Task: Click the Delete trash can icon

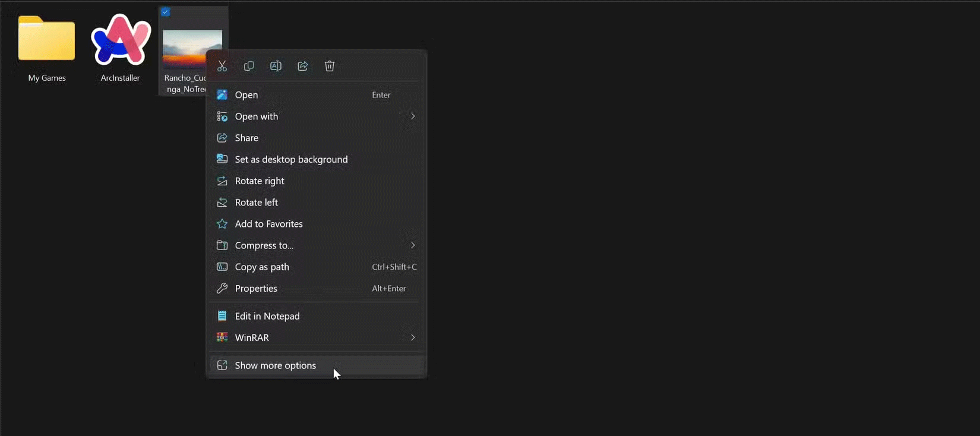Action: [330, 66]
